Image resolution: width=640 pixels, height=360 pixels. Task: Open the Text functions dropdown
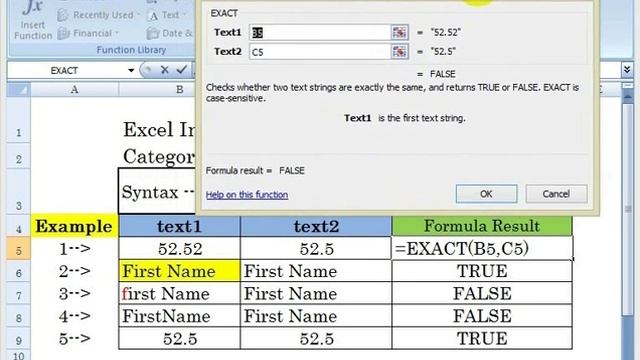click(x=167, y=16)
